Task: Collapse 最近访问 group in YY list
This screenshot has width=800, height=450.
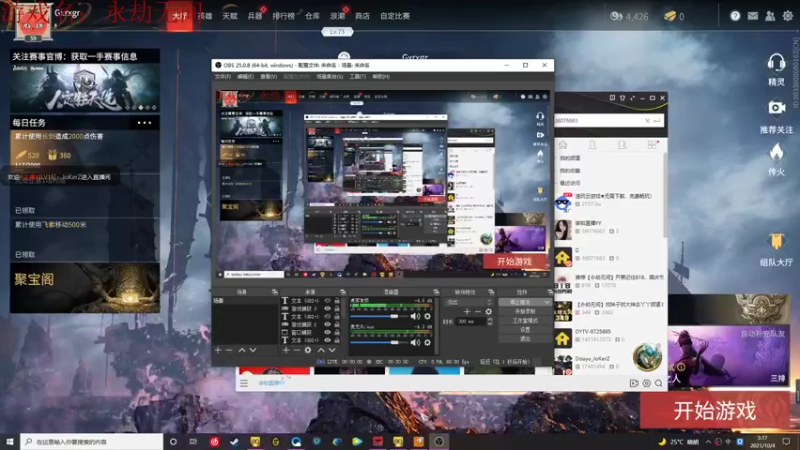Action: tap(569, 183)
